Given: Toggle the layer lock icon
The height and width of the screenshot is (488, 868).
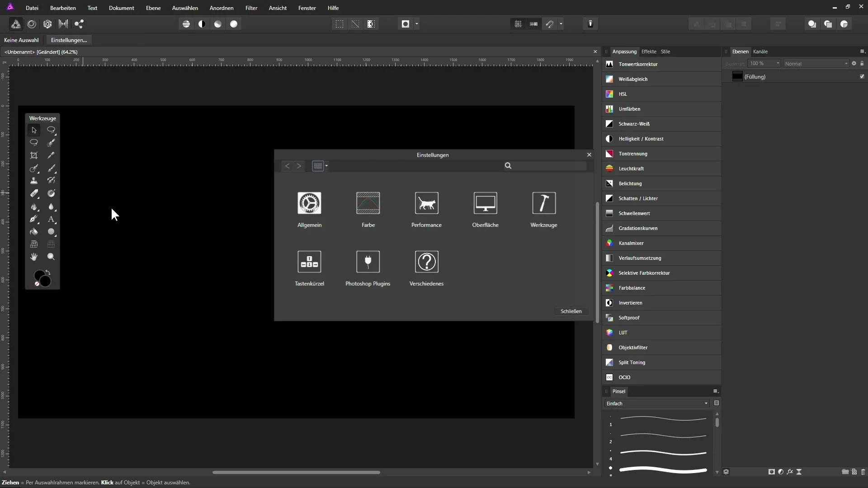Looking at the screenshot, I should (862, 64).
